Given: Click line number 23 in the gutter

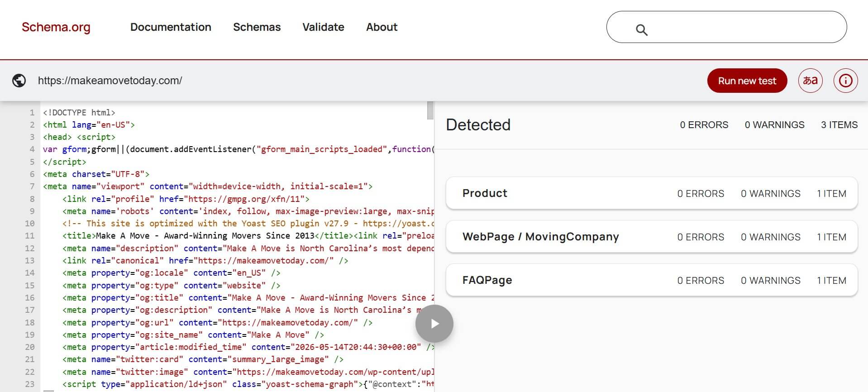Looking at the screenshot, I should tap(30, 384).
